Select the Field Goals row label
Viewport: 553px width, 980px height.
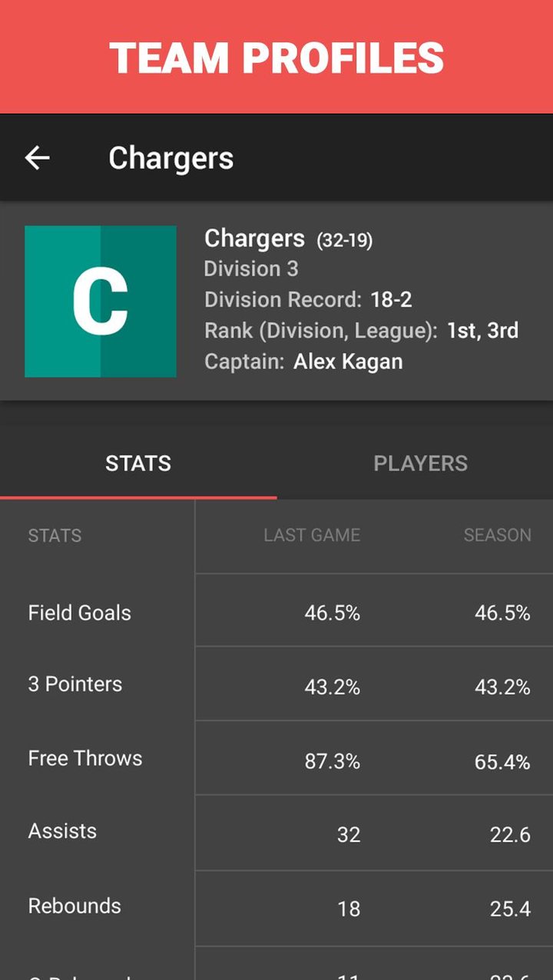tap(80, 612)
